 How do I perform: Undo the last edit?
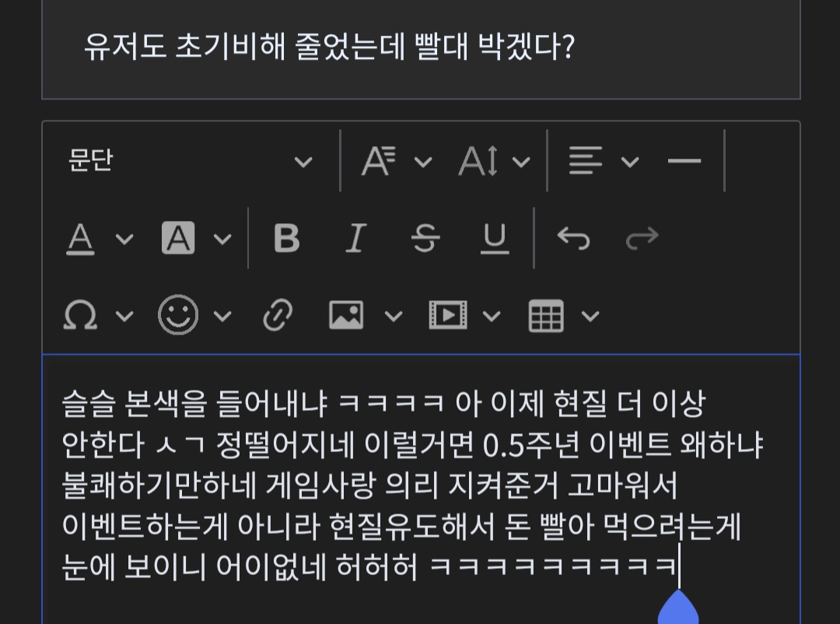[x=573, y=237]
